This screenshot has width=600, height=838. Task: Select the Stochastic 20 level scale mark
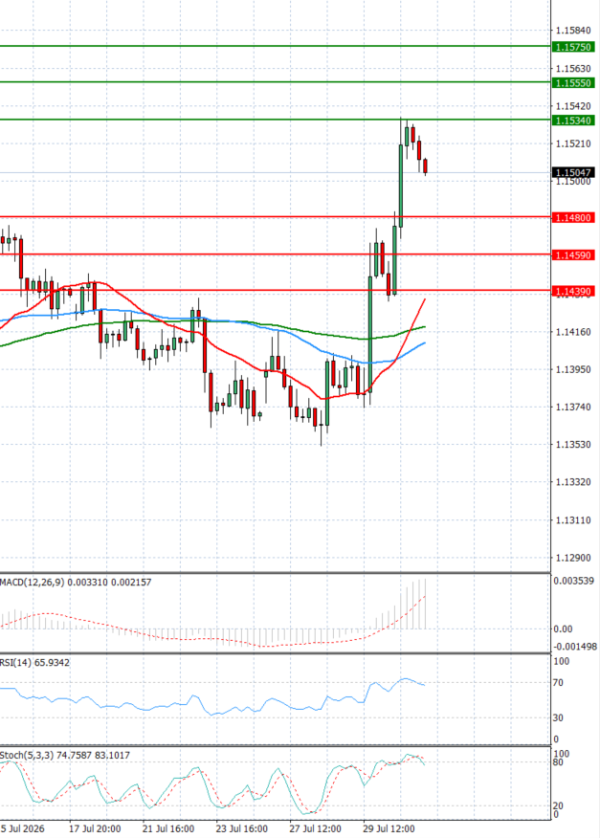pos(558,805)
